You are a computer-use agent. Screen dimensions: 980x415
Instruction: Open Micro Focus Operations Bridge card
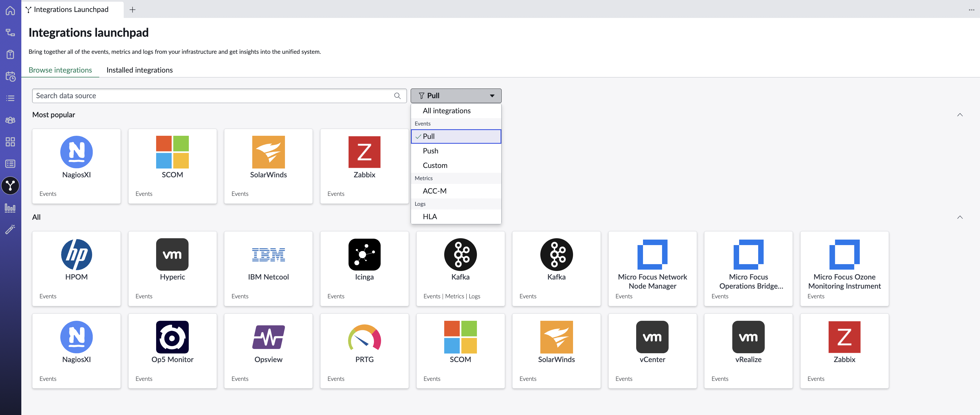(748, 269)
